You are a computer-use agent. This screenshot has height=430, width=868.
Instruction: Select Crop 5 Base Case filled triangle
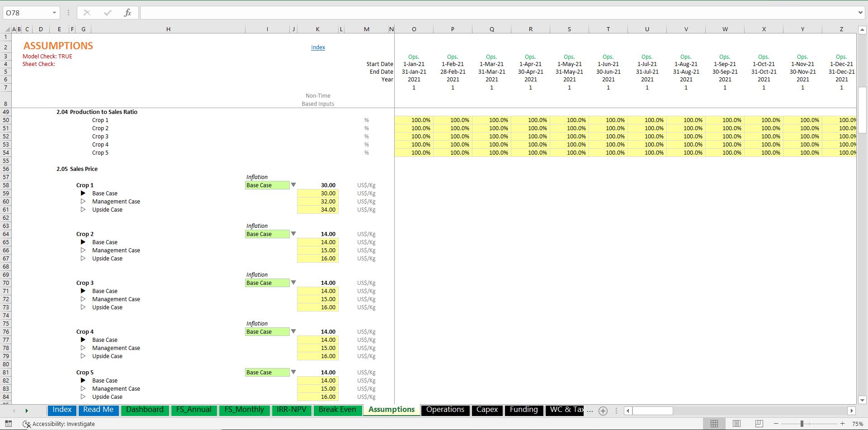click(83, 380)
